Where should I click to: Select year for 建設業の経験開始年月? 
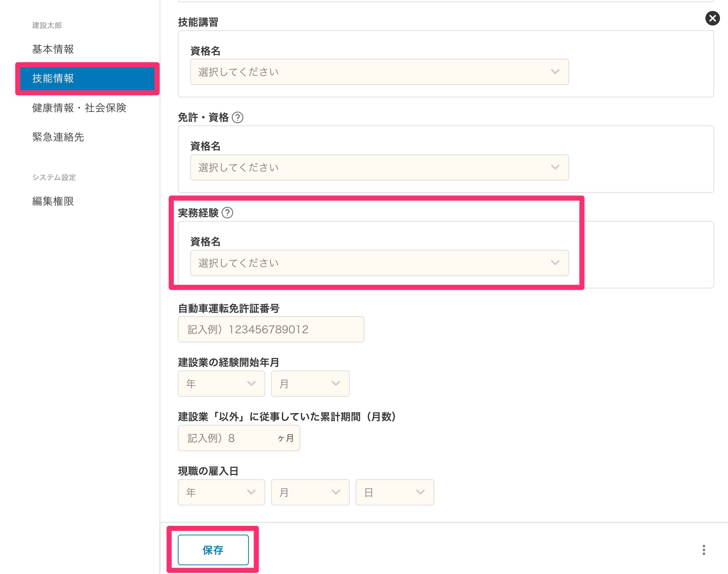[221, 384]
